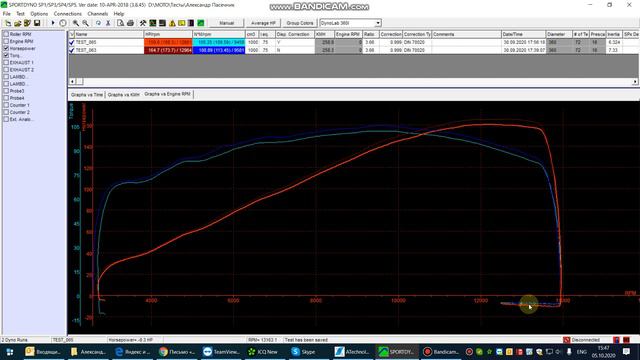Enable the Counter 1 channel
The width and height of the screenshot is (640, 360).
[x=6, y=105]
